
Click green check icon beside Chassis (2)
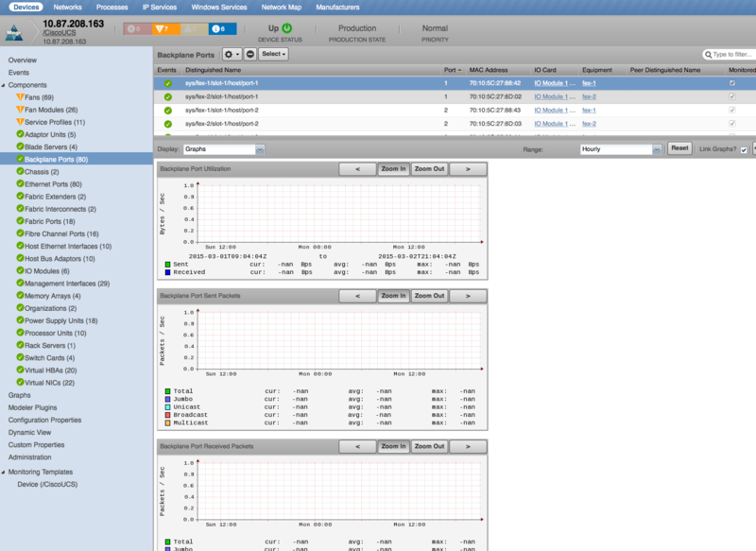click(20, 171)
